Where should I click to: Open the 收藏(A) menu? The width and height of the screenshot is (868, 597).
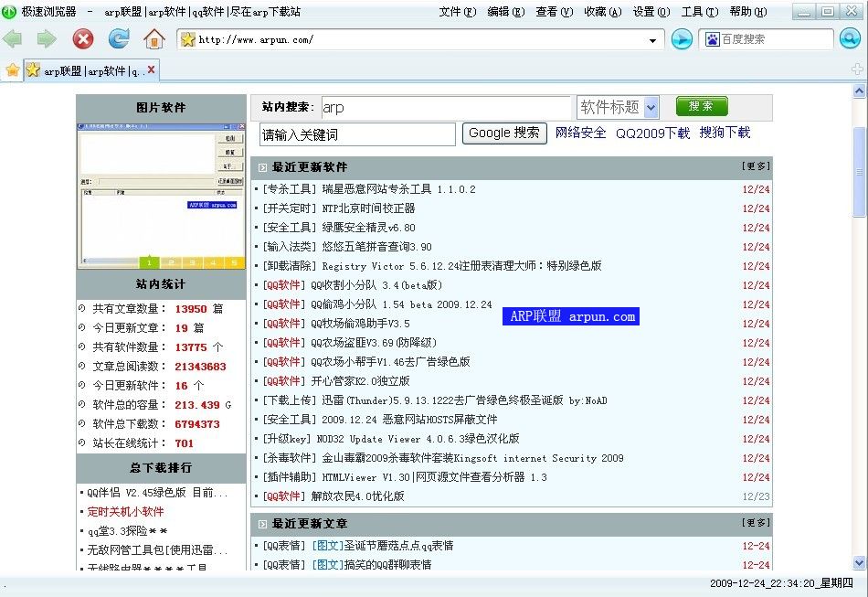coord(603,12)
